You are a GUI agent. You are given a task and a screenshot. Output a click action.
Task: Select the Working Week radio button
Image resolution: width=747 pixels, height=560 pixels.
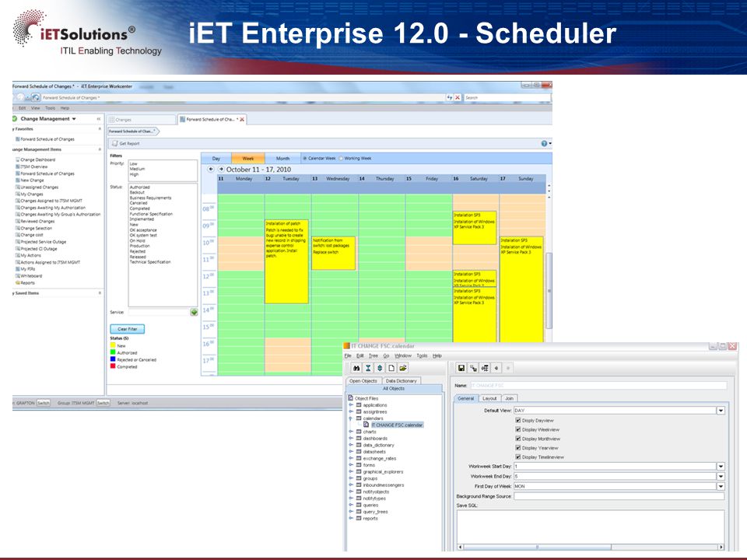341,158
